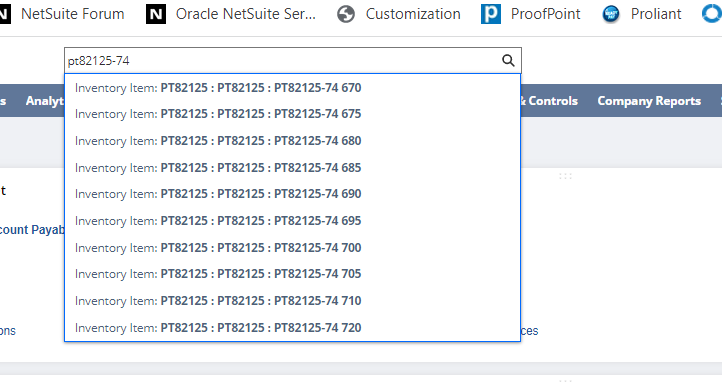
Task: Open the Oracle NetSuite Services bookmark icon
Action: tap(156, 14)
